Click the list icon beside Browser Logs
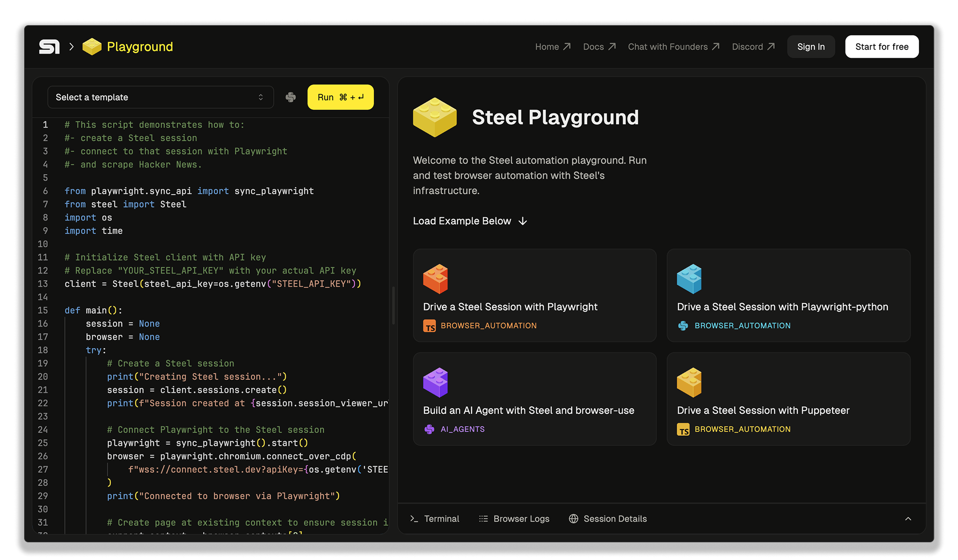This screenshot has height=560, width=958. (483, 518)
